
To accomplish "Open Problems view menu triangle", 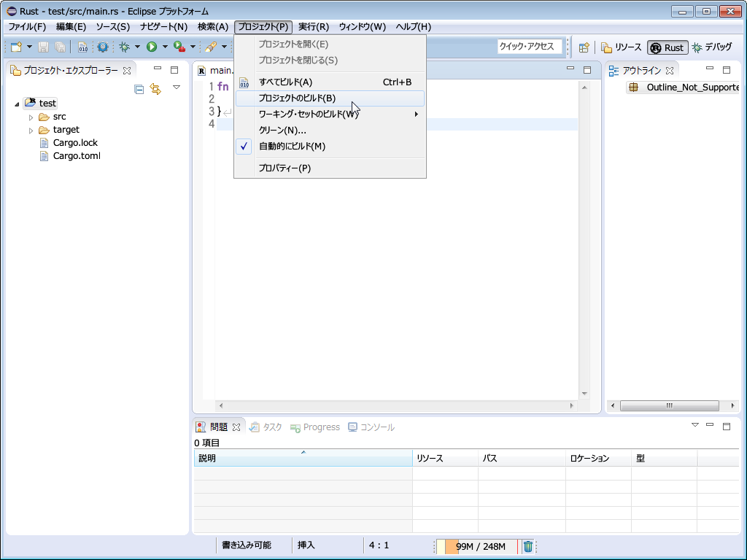I will coord(694,425).
